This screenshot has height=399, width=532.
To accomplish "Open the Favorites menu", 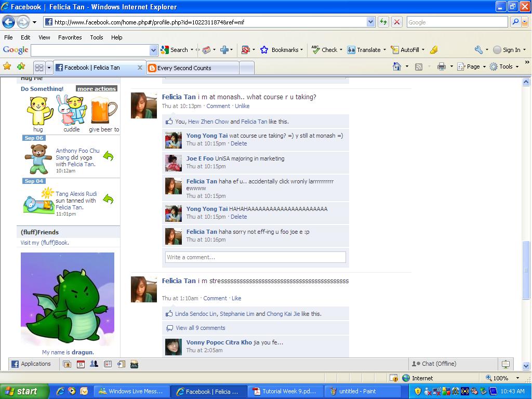I will tap(70, 37).
